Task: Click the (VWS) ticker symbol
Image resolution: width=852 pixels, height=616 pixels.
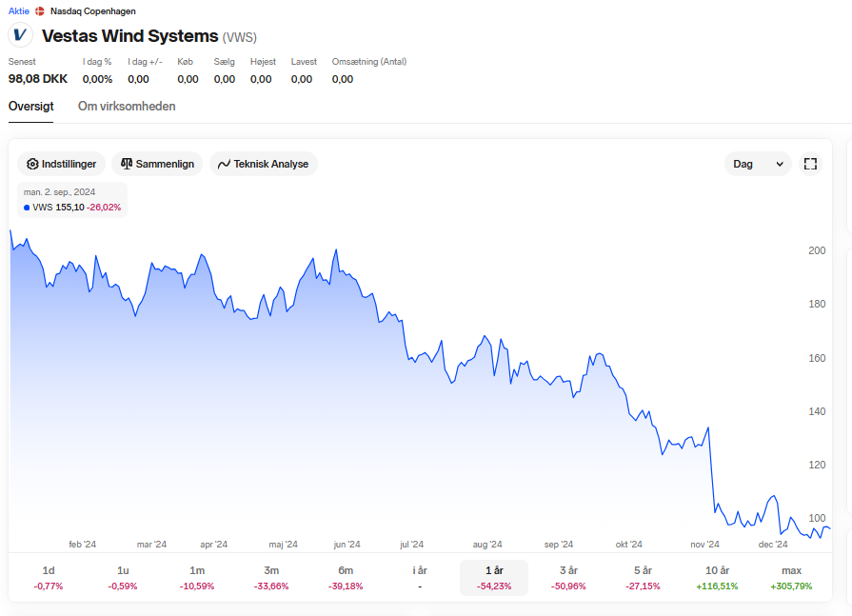Action: point(240,37)
